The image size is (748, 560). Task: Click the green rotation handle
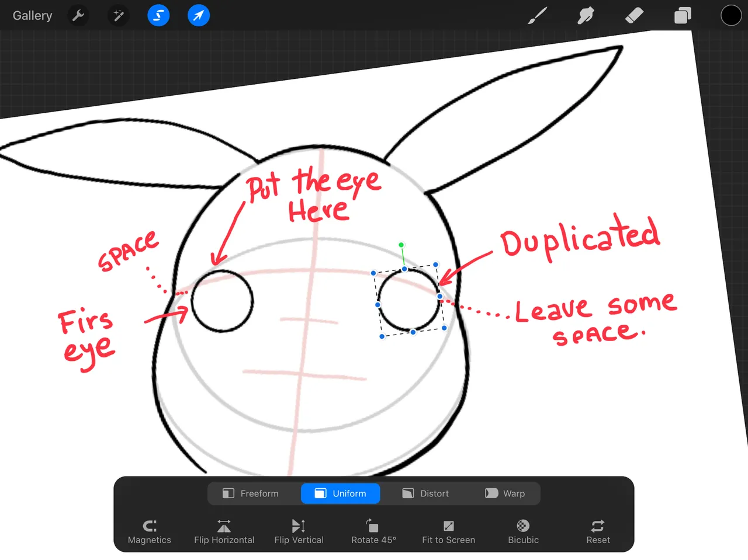401,245
